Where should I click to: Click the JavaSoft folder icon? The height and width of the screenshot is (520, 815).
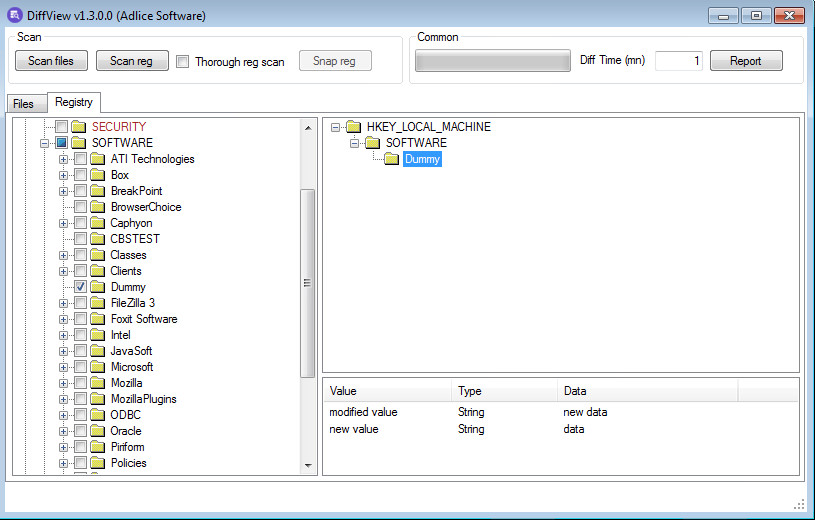[98, 351]
